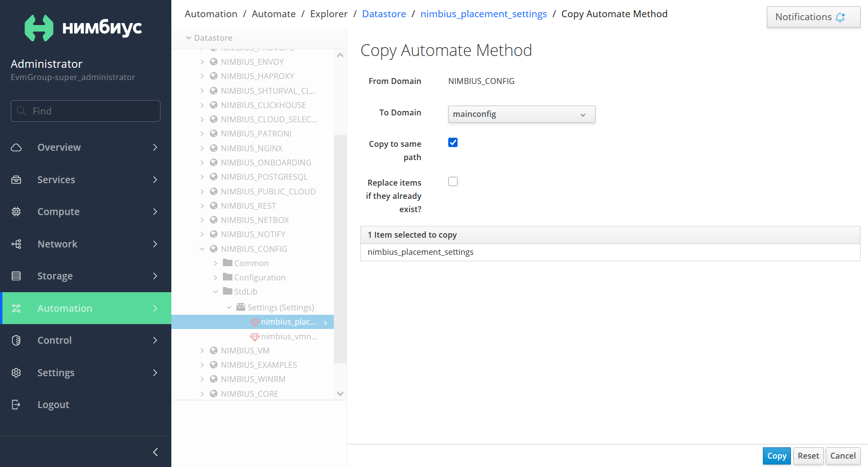
Task: Follow the nimbius_placement_settings breadcrumb link
Action: [x=484, y=14]
